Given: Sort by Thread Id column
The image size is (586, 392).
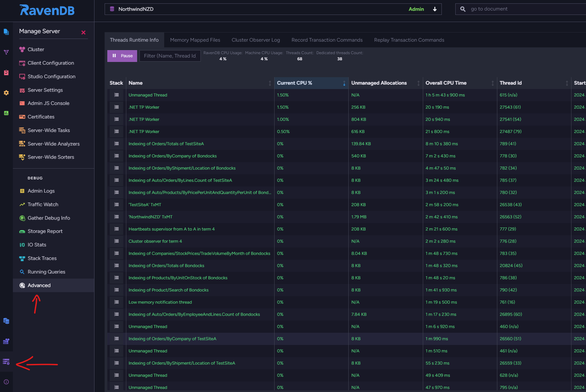Looking at the screenshot, I should [x=534, y=83].
